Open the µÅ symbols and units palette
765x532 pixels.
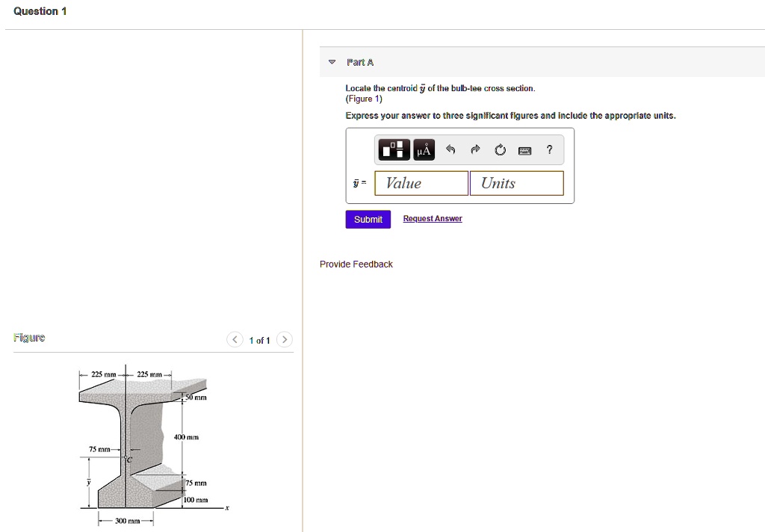click(424, 150)
